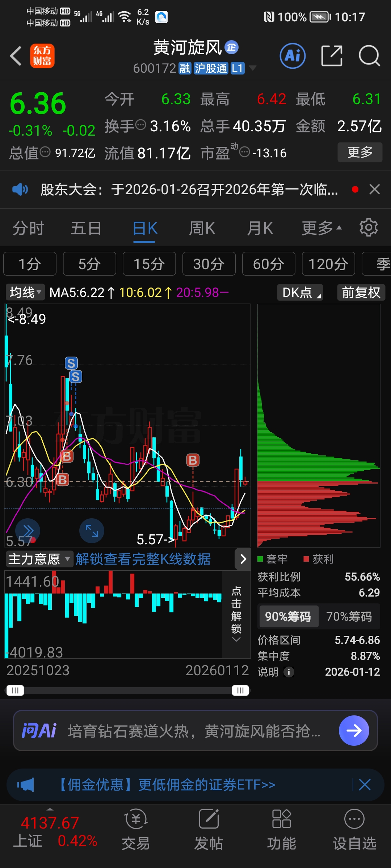Tap the speaker announcement icon
This screenshot has height=868, width=391.
point(20,189)
